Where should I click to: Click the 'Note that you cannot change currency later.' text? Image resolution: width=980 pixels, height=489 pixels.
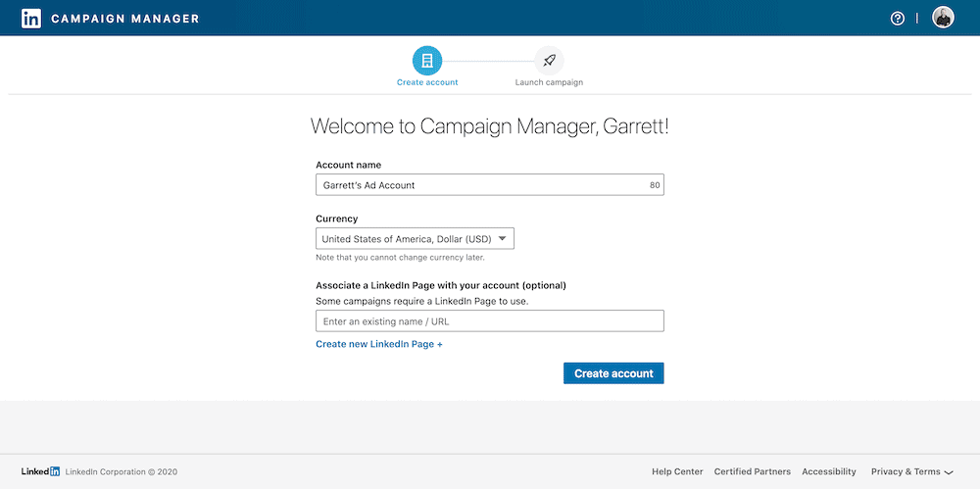(400, 257)
